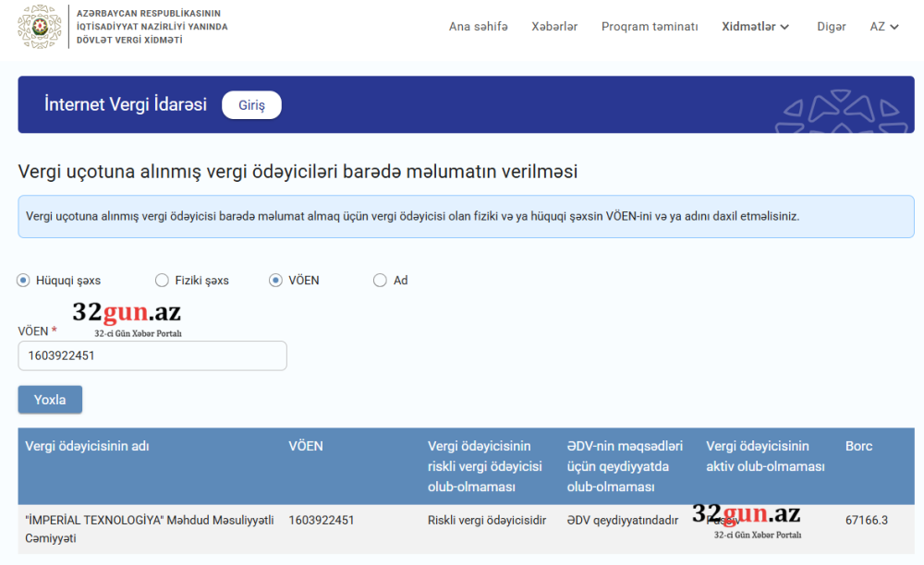Open the Xəbərlər section

554,27
